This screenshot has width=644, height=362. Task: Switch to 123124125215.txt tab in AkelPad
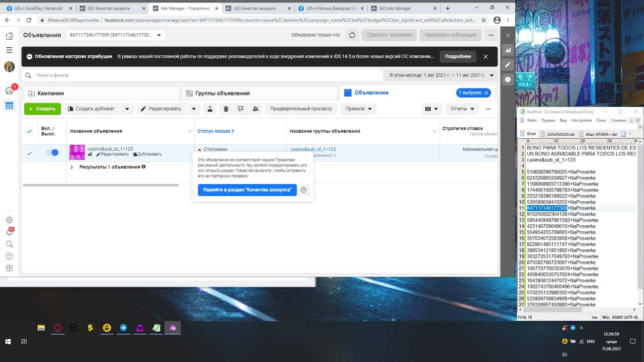557,134
